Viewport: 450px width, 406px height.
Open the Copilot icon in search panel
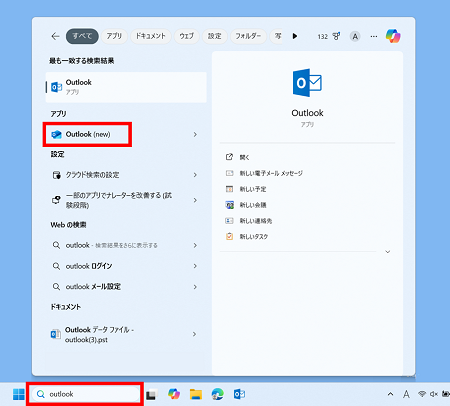(x=393, y=36)
